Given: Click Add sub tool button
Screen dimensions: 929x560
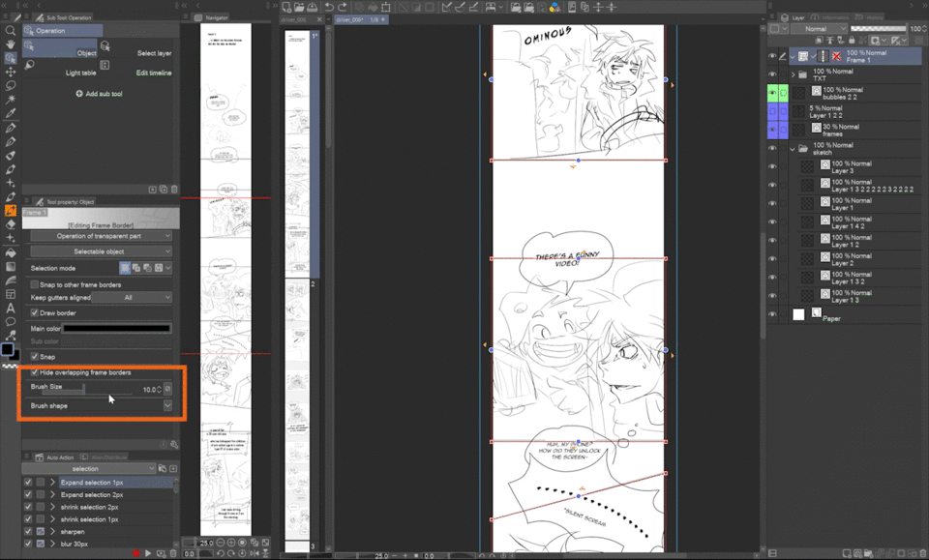Looking at the screenshot, I should pyautogui.click(x=99, y=94).
